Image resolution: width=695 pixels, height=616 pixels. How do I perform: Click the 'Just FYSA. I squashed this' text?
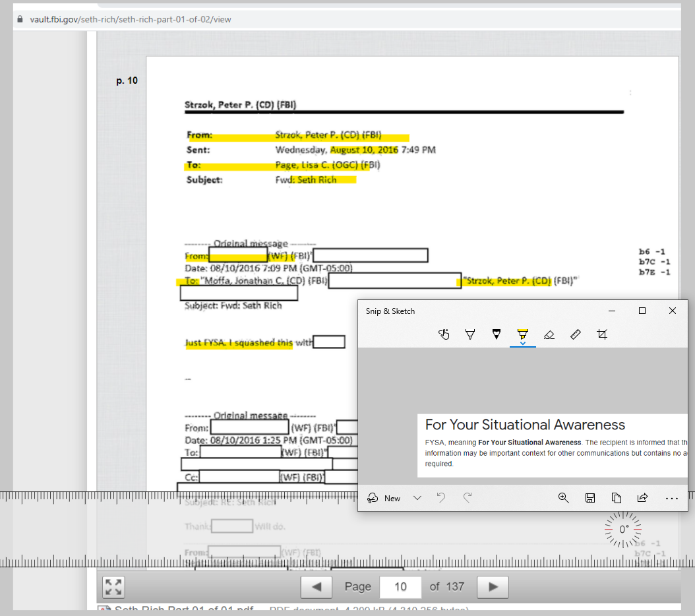point(239,343)
